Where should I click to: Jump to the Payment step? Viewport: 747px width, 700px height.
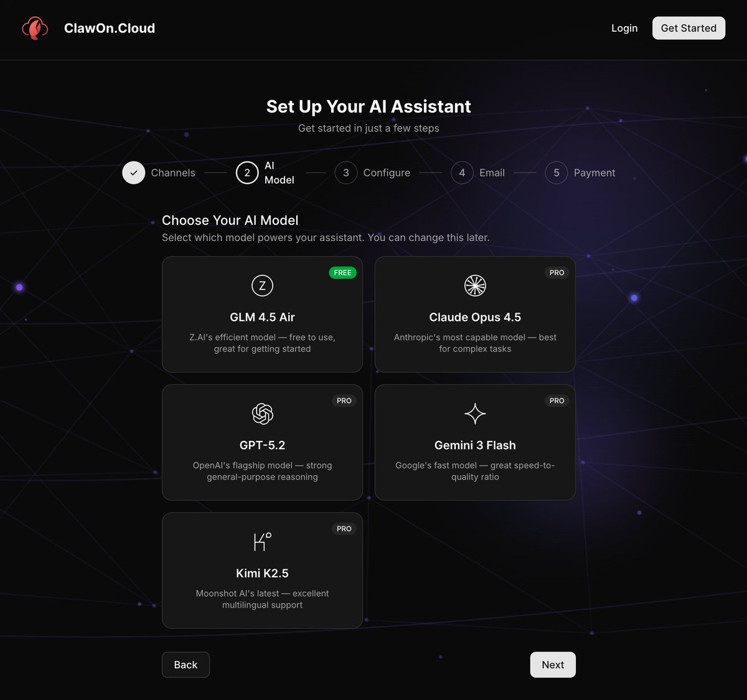coord(556,173)
